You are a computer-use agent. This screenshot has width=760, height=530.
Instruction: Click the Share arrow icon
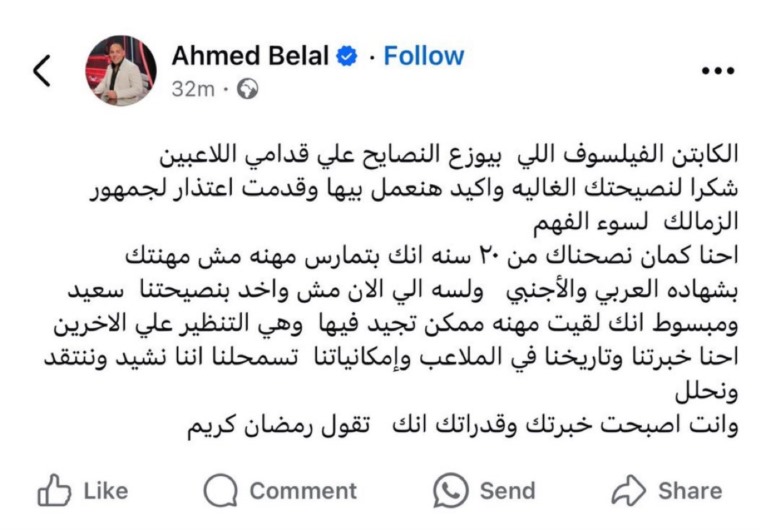629,490
